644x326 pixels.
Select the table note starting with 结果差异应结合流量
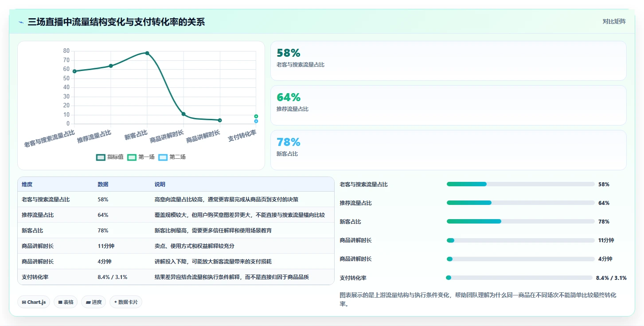[x=231, y=277]
